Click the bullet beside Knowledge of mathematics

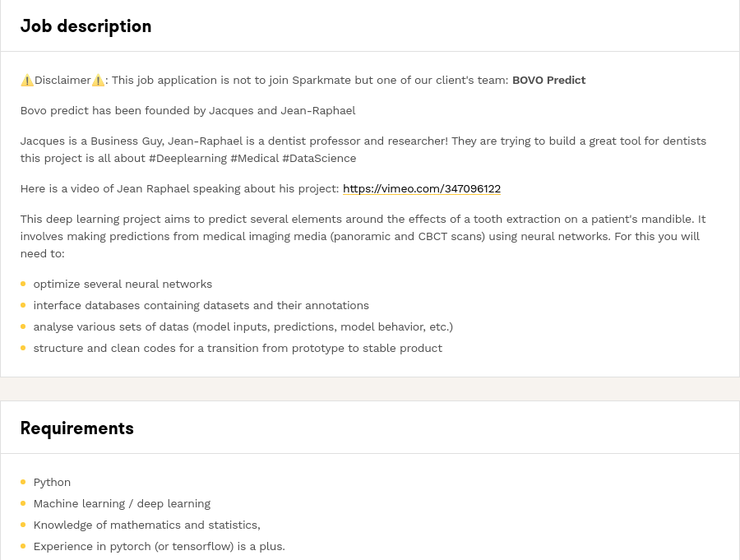tap(23, 525)
